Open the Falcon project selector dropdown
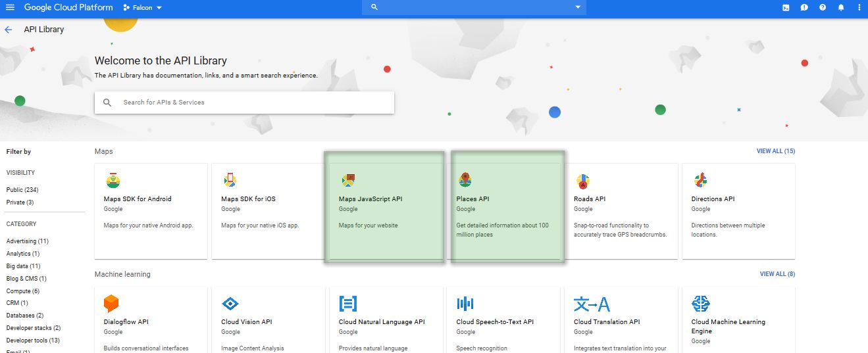Viewport: 868px width, 353px height. coord(142,7)
